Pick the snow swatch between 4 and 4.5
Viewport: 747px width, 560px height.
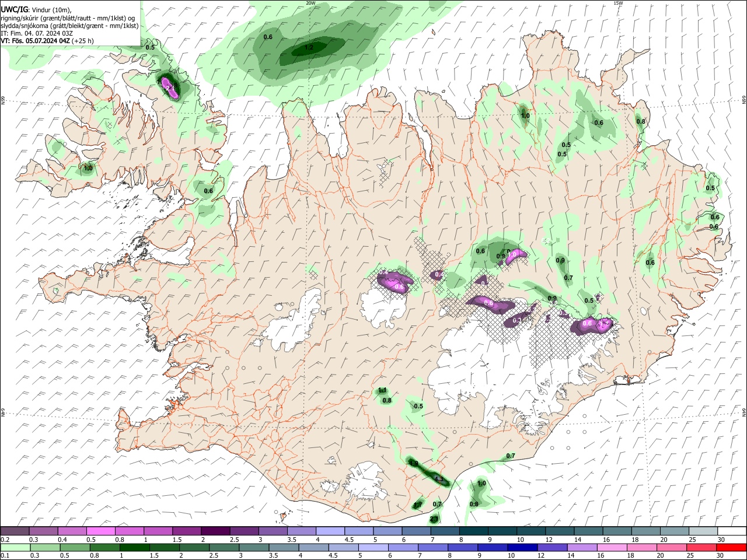[330, 531]
